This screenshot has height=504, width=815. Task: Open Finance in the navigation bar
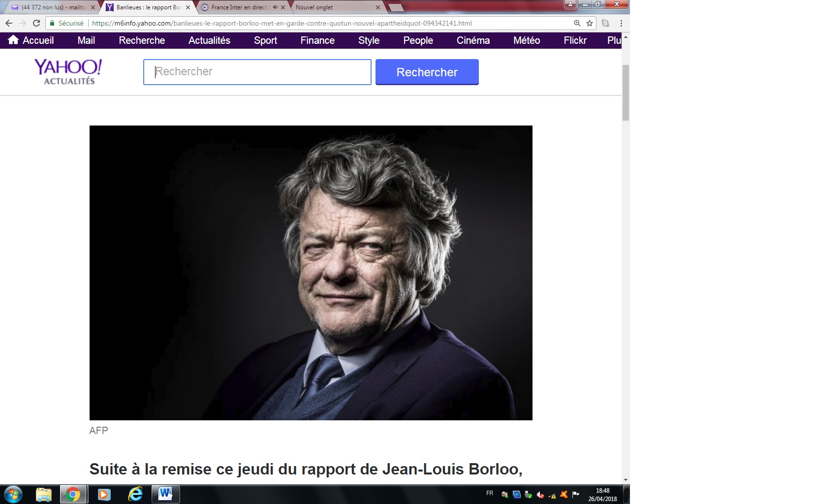(x=317, y=40)
